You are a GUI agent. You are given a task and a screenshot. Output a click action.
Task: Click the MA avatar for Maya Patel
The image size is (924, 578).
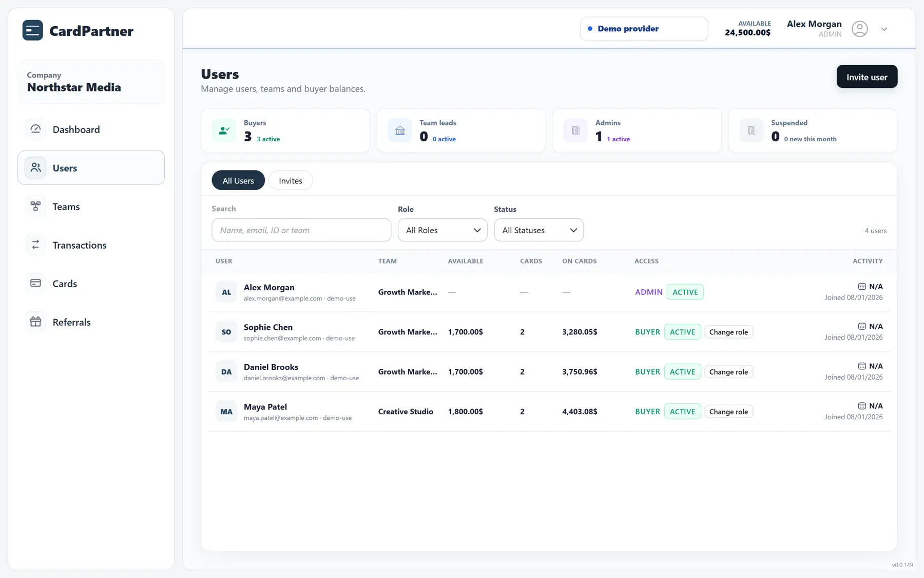pyautogui.click(x=226, y=412)
